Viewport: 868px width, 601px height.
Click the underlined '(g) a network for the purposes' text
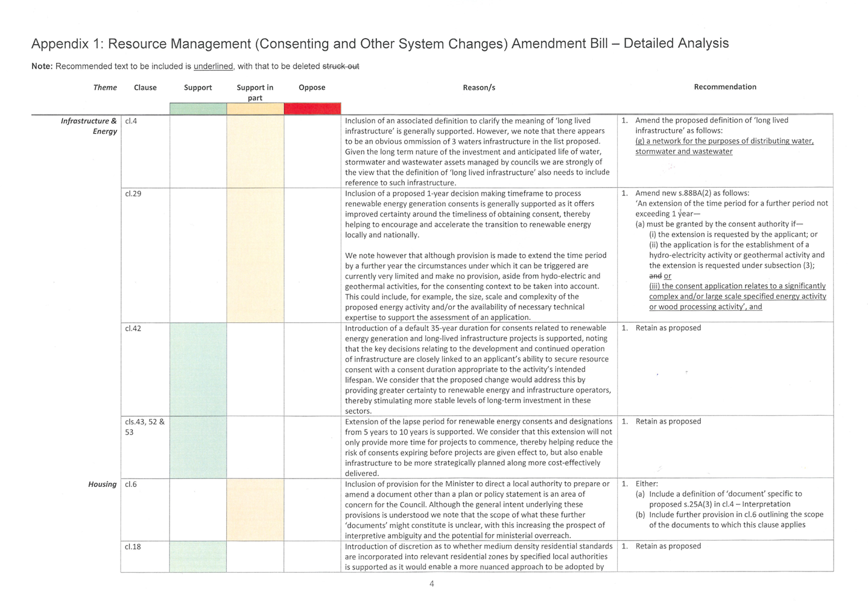pyautogui.click(x=724, y=146)
